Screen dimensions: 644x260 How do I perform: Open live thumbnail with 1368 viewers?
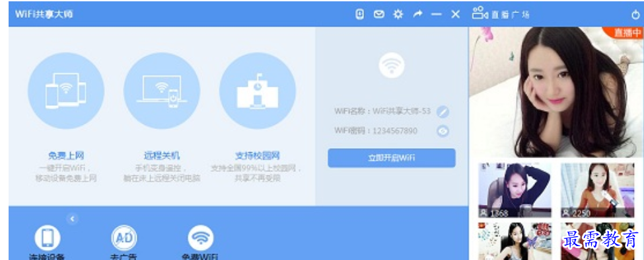[x=515, y=191]
